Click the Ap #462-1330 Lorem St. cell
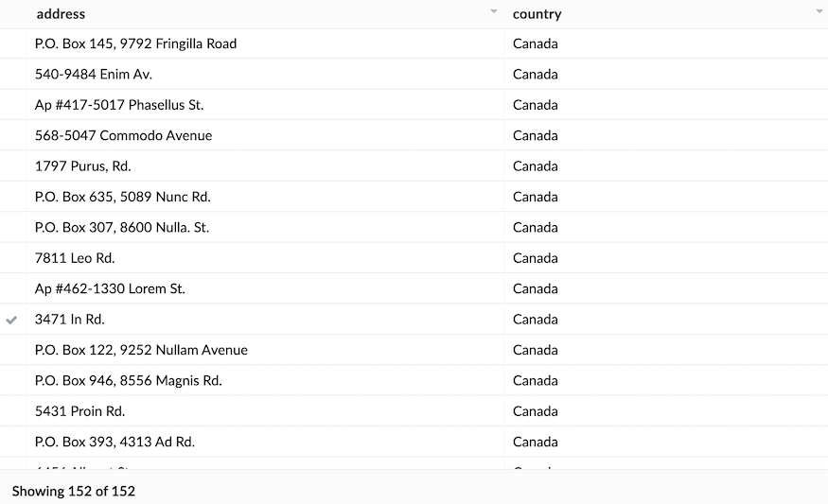 tap(110, 288)
